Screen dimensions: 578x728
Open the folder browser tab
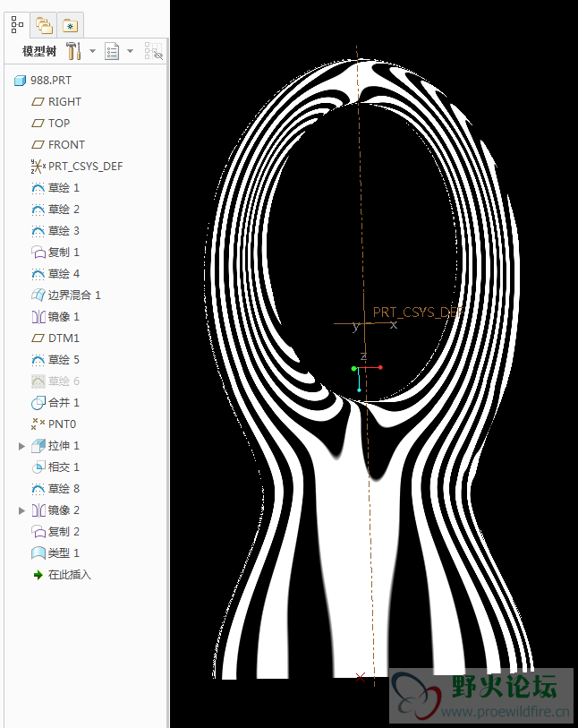point(44,25)
